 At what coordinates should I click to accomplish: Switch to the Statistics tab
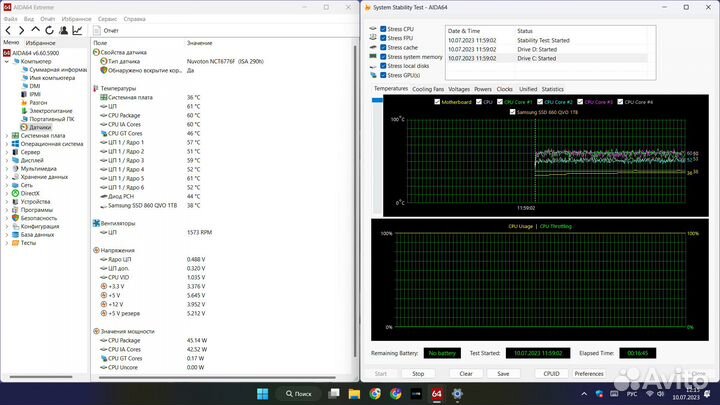552,89
